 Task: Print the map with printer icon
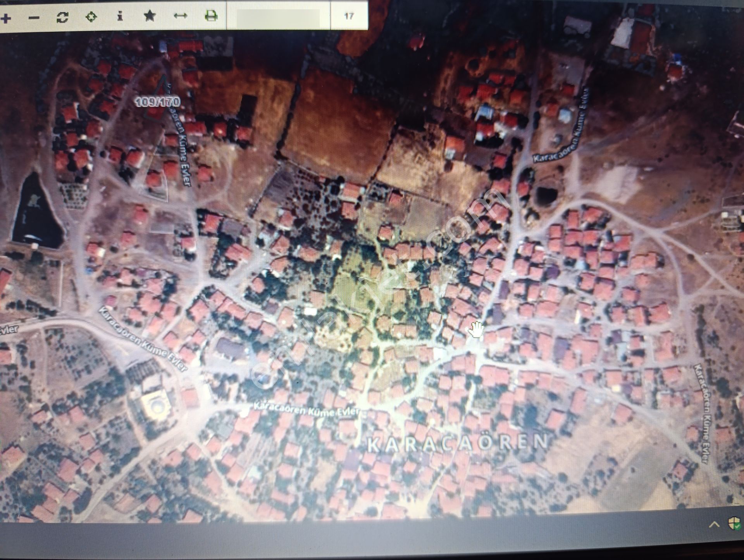coord(211,16)
